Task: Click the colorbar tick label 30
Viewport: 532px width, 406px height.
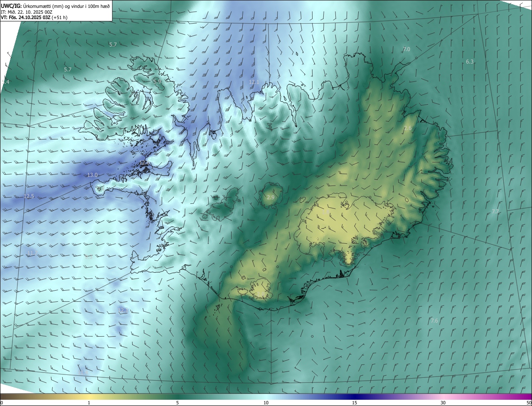Action: click(443, 403)
